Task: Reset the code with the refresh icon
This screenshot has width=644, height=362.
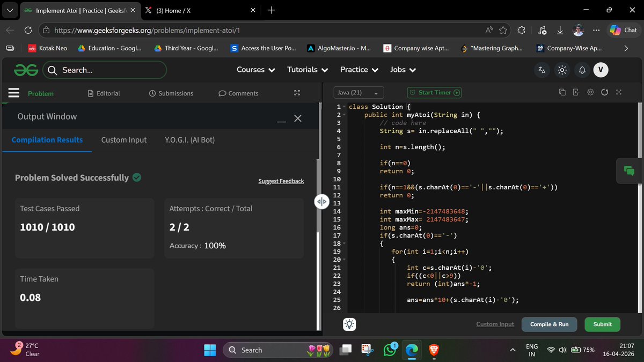Action: click(604, 92)
